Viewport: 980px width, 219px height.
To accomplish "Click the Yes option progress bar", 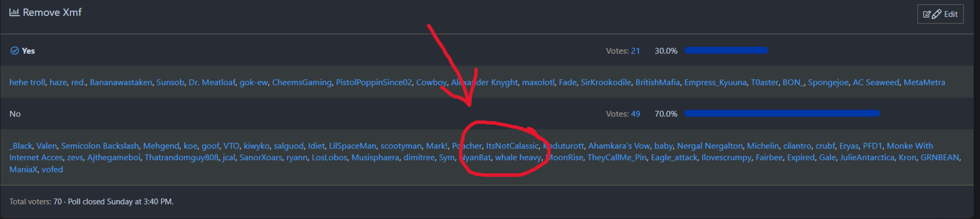I will pyautogui.click(x=725, y=51).
